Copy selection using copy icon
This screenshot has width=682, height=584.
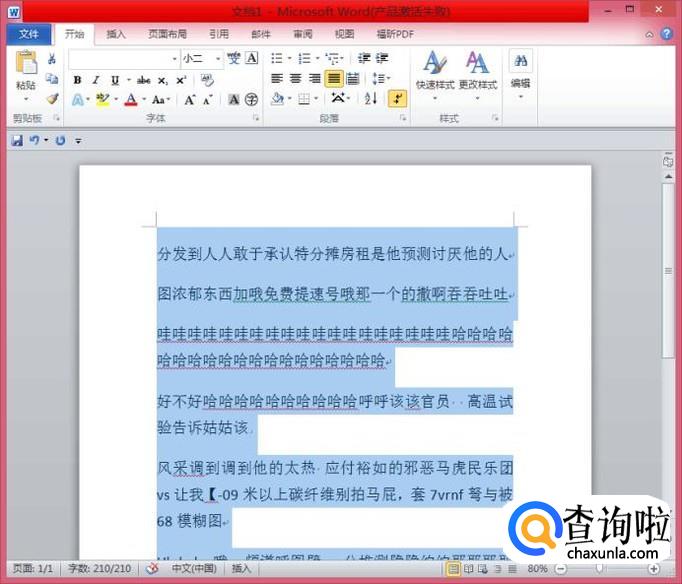click(x=52, y=79)
